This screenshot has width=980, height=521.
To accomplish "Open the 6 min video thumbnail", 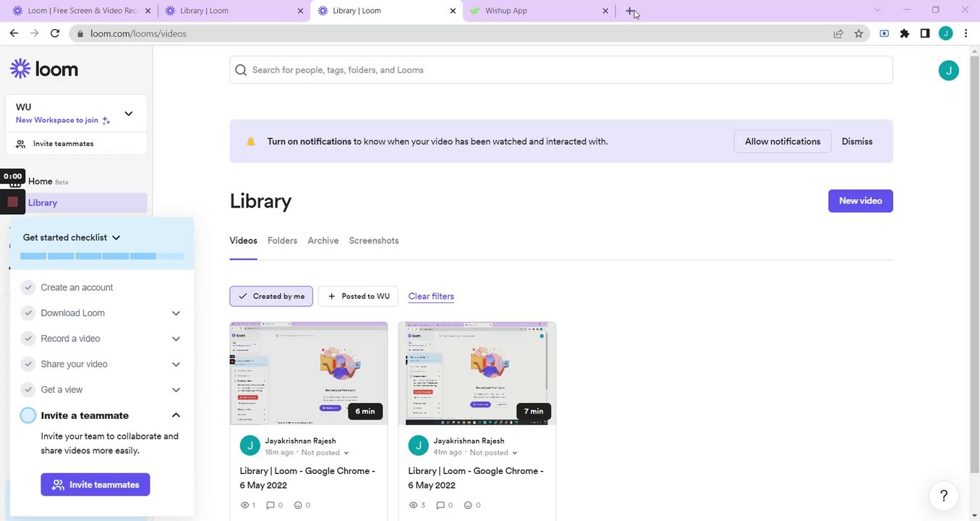I will pos(309,374).
